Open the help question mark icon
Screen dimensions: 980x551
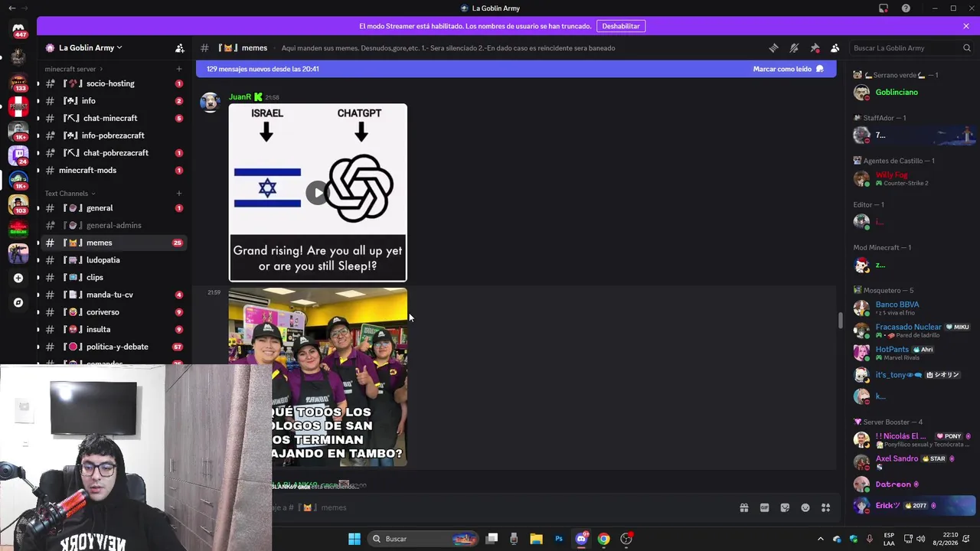click(906, 8)
